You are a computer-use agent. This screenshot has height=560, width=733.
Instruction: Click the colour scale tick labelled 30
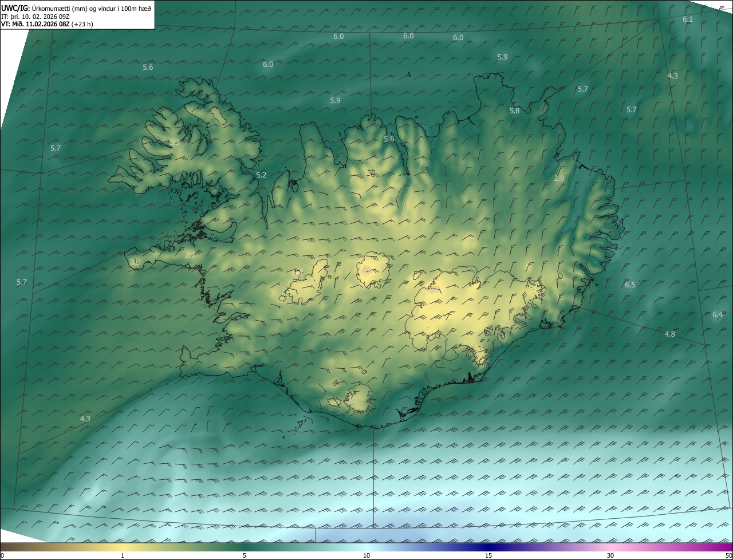[x=610, y=556]
